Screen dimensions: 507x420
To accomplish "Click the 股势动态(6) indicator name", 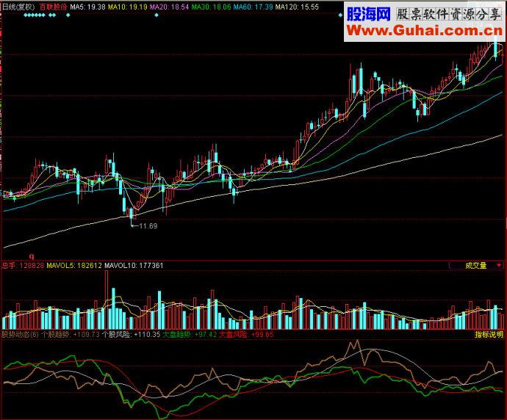I will pos(20,334).
